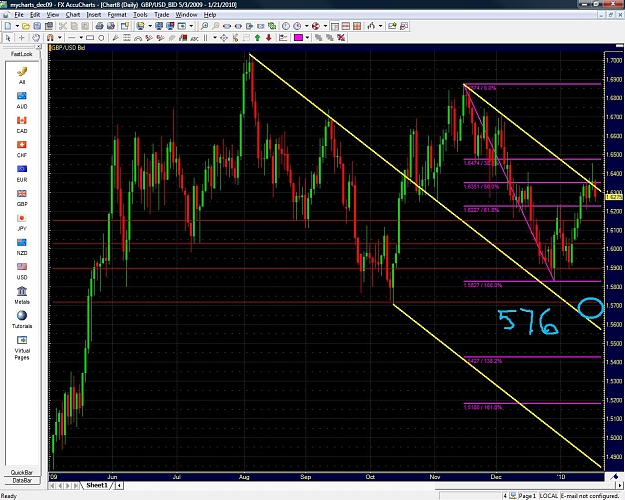Open the Window menu
This screenshot has width=625, height=500.
[x=186, y=15]
